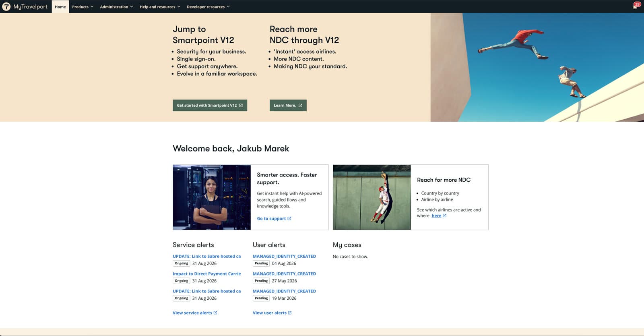Open the Developer resources menu

point(208,7)
